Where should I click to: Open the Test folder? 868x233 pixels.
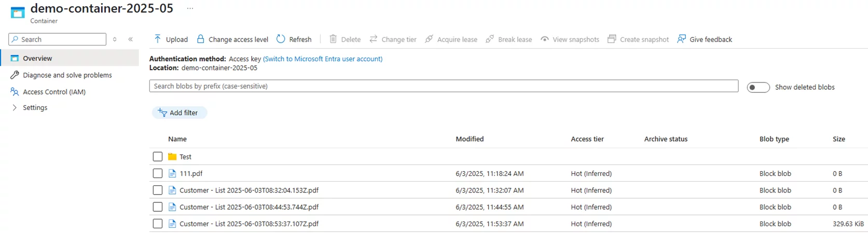[185, 157]
